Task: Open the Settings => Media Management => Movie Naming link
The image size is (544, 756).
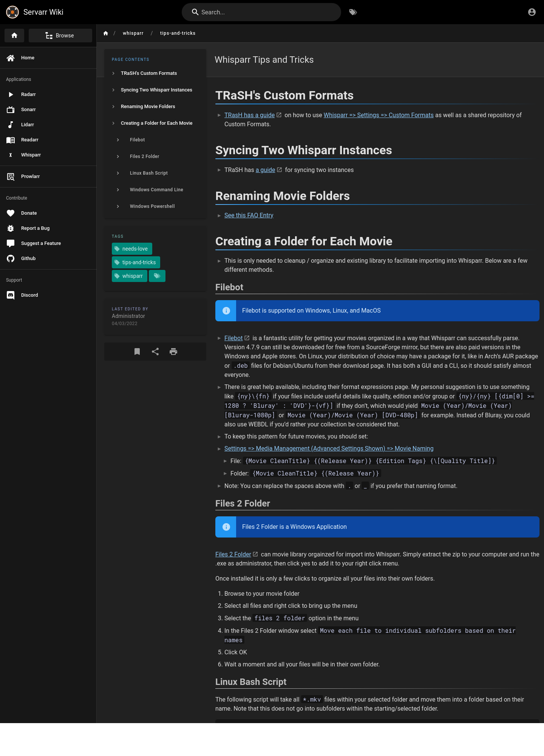Action: point(329,449)
